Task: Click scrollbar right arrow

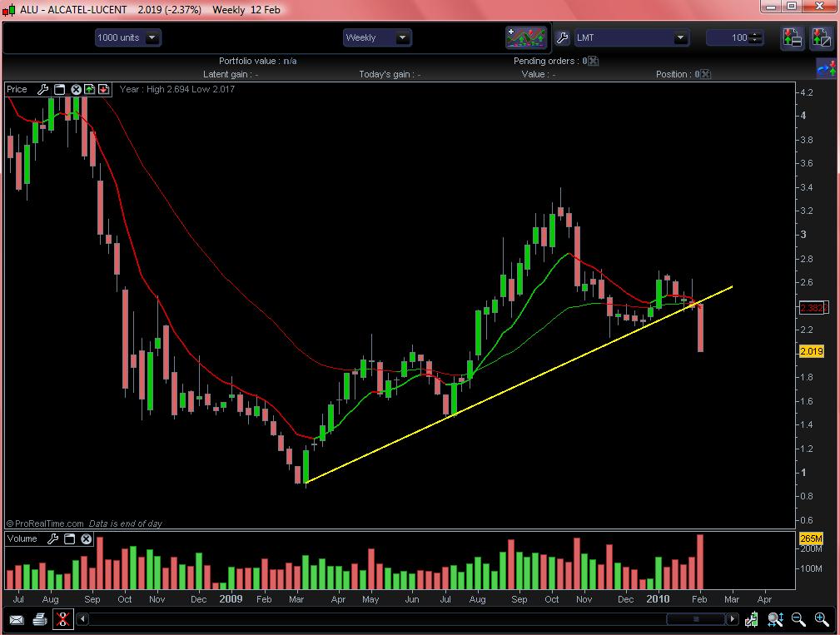Action: pos(732,619)
